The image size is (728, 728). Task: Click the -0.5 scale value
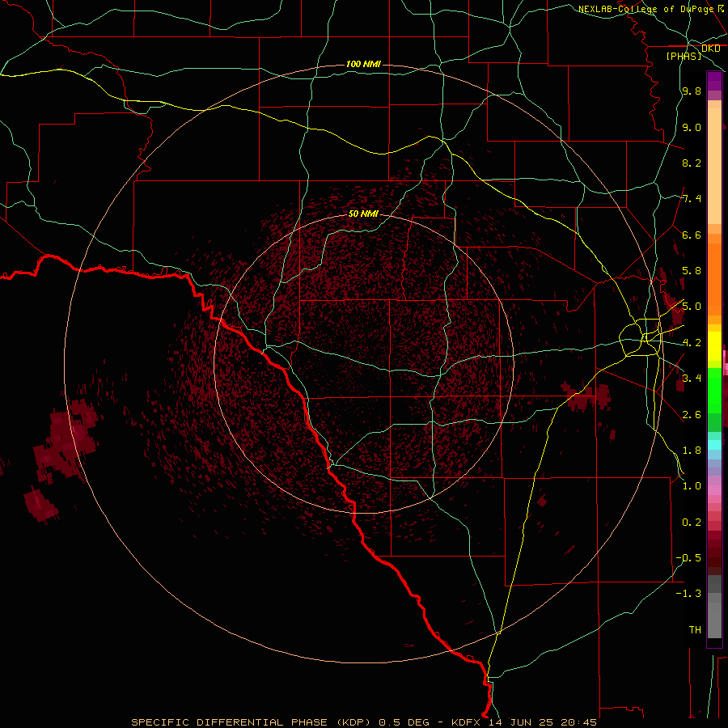[x=688, y=557]
